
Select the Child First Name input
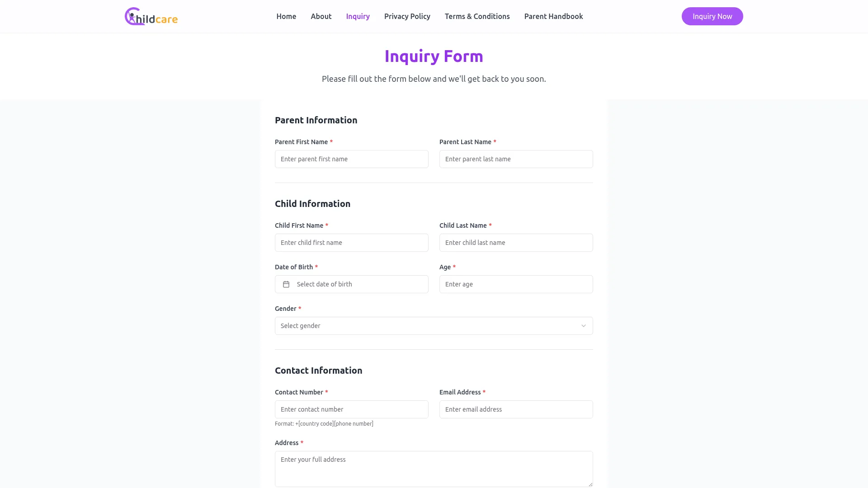coord(351,243)
